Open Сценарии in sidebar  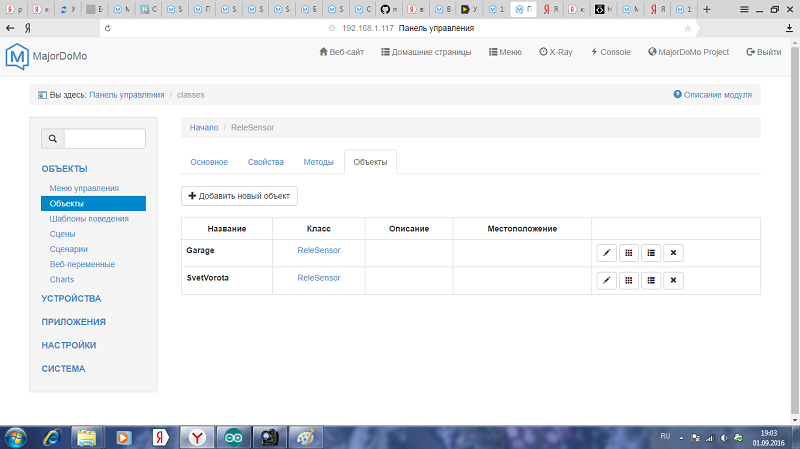pos(69,249)
